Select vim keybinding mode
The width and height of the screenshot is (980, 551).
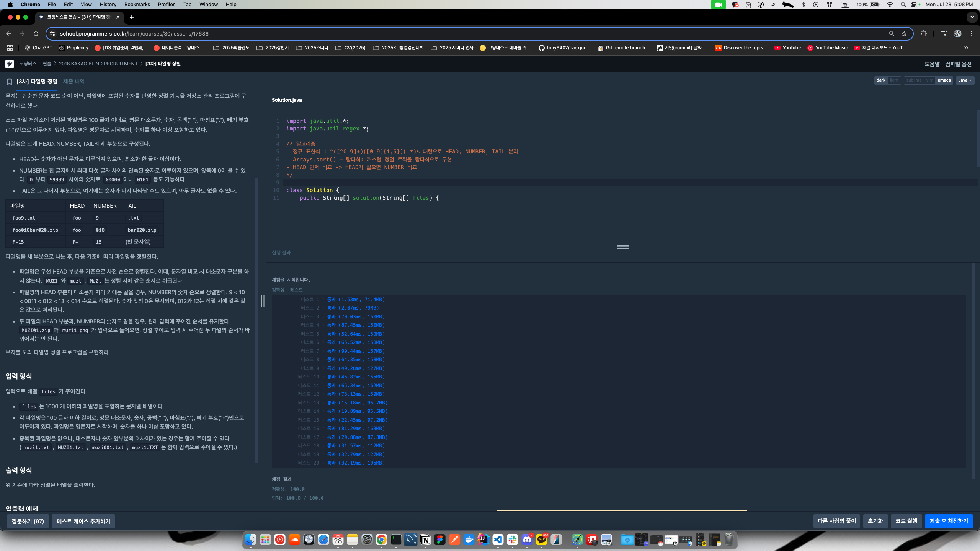point(929,80)
